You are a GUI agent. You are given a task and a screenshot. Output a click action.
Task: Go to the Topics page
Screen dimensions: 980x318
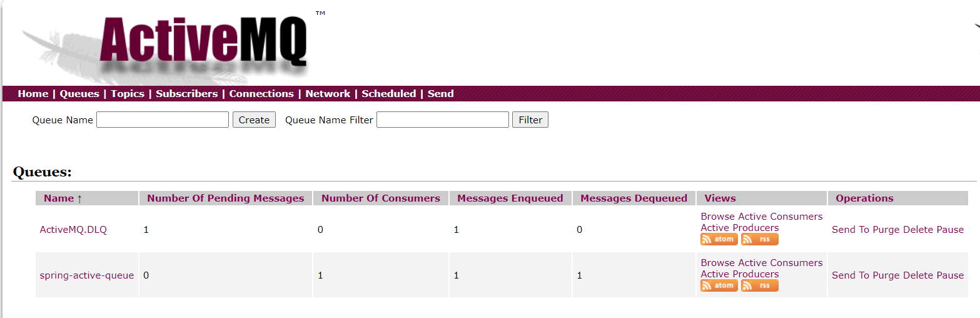click(128, 94)
